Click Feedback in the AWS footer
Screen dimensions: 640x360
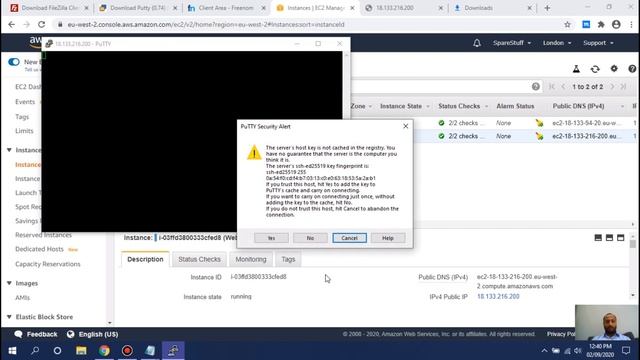click(x=36, y=334)
